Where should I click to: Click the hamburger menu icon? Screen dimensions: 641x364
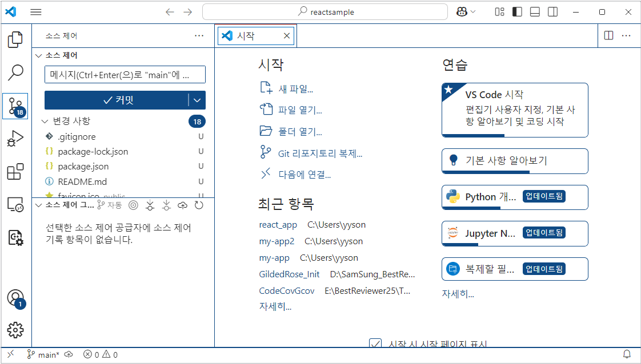(x=36, y=12)
